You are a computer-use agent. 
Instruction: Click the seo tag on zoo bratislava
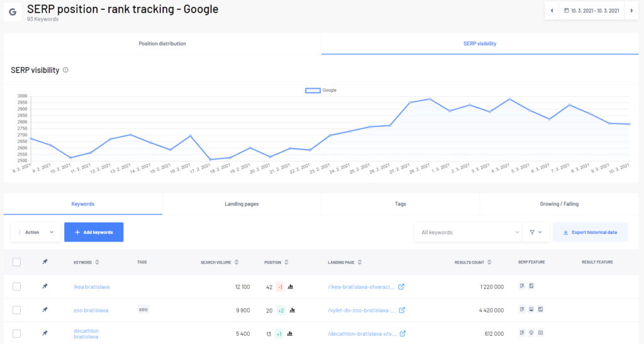pos(143,309)
